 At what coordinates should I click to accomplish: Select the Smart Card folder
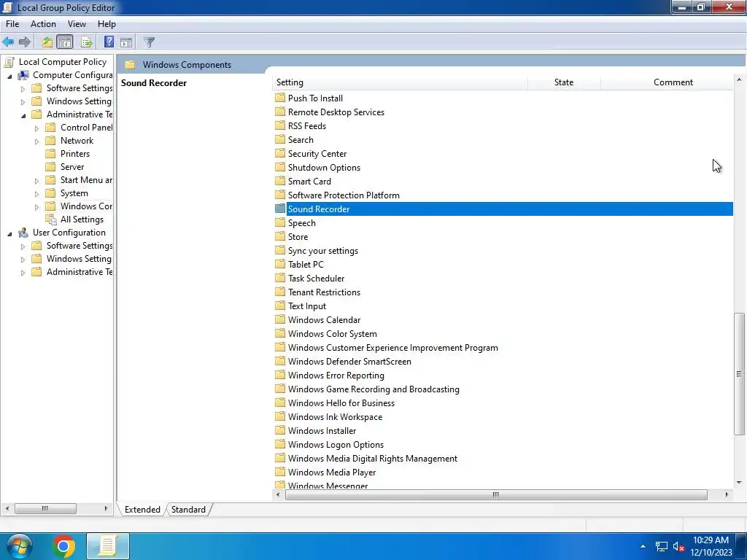309,182
